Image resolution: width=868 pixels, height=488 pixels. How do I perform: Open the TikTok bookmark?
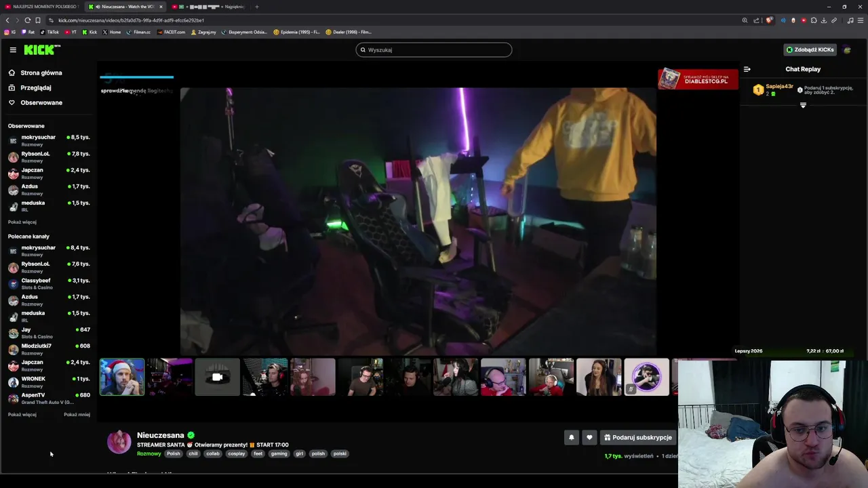pyautogui.click(x=50, y=32)
